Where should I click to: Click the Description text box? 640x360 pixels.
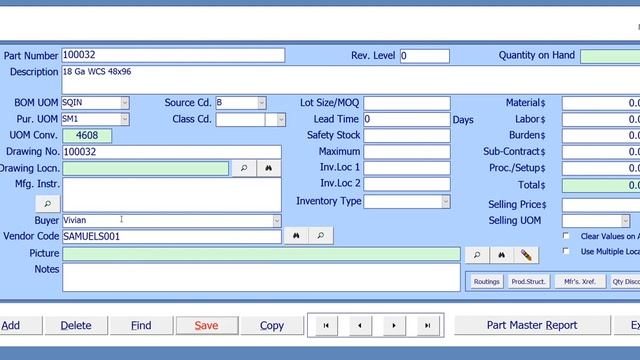351,80
